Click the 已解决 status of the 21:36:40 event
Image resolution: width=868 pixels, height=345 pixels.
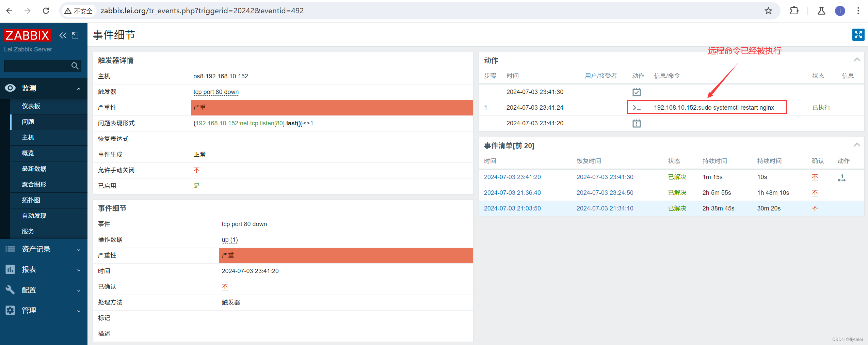(x=677, y=193)
